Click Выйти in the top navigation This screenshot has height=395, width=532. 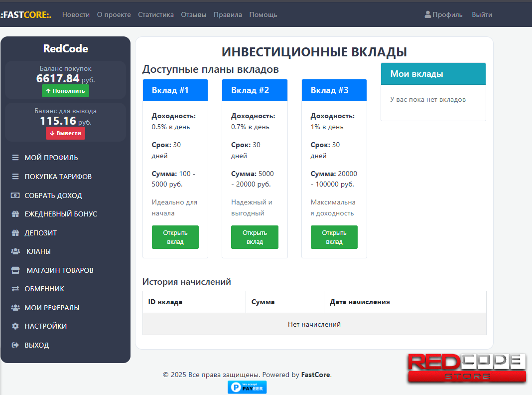tap(482, 15)
